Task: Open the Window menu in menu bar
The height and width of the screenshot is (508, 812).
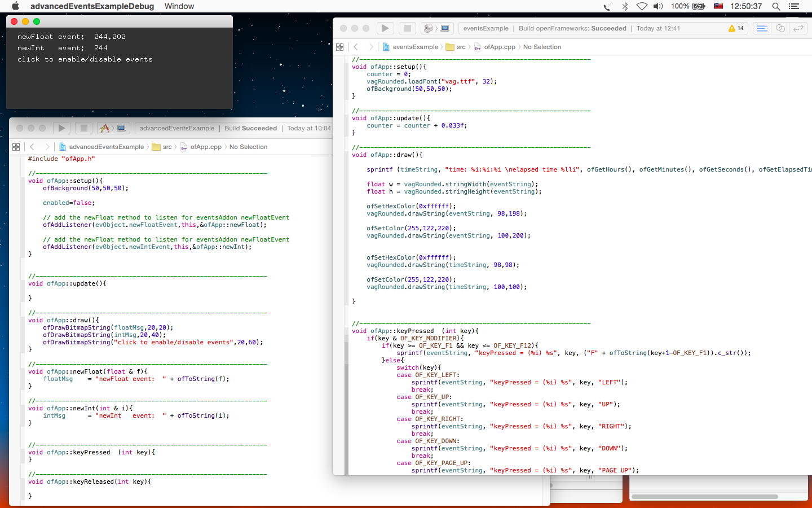Action: pyautogui.click(x=179, y=6)
